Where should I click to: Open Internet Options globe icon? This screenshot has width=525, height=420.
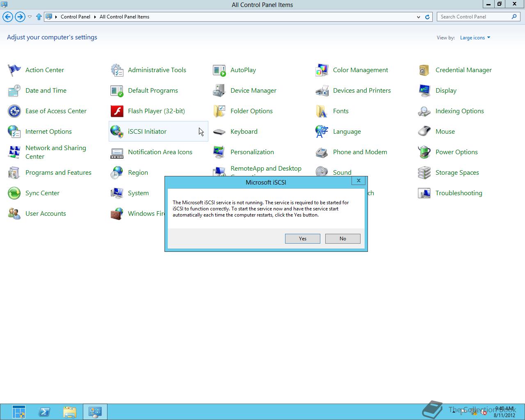click(x=14, y=132)
